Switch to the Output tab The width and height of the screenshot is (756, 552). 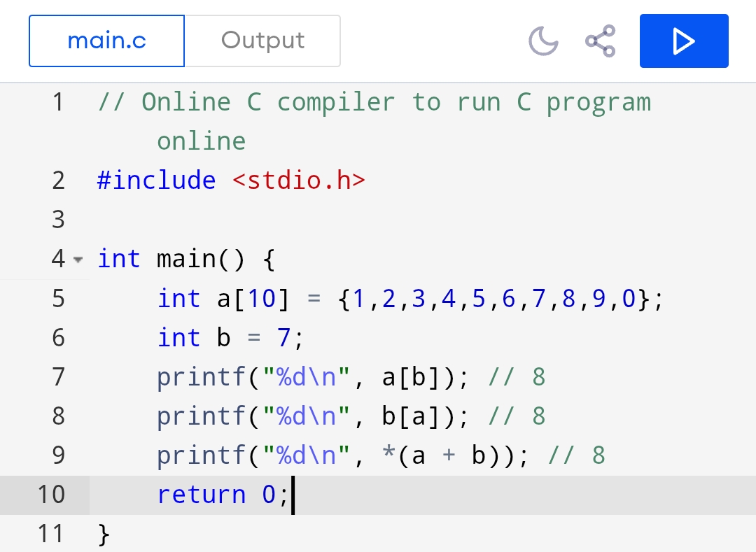tap(262, 41)
